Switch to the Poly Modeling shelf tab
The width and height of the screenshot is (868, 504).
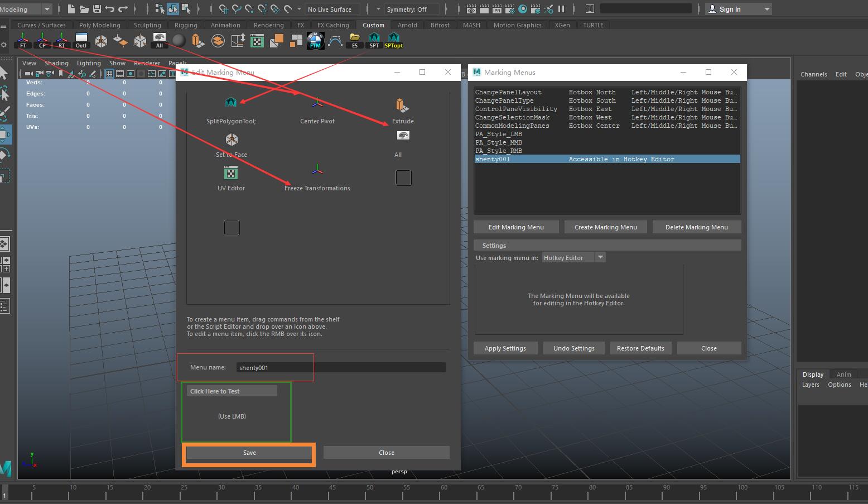pyautogui.click(x=100, y=25)
